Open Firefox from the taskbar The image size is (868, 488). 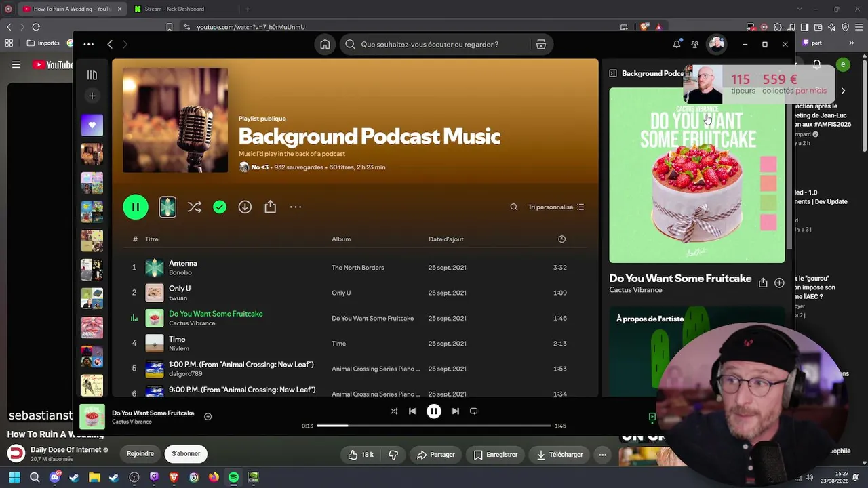coord(214,478)
